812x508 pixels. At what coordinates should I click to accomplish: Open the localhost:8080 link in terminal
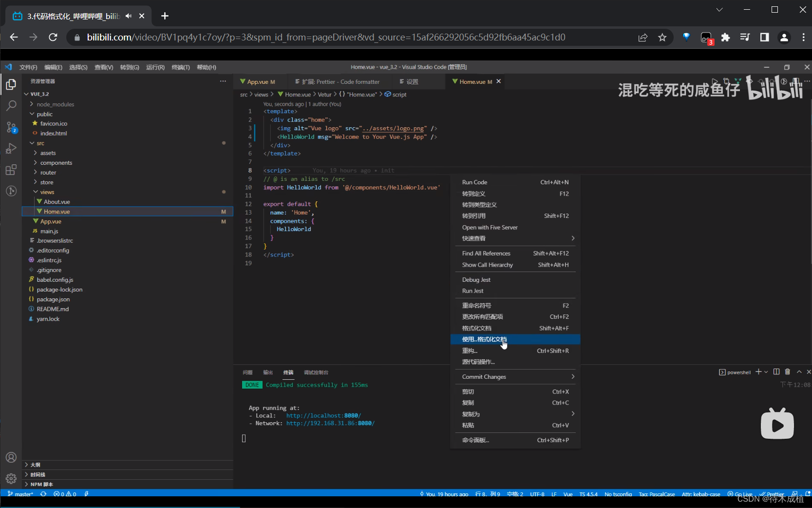pos(323,416)
